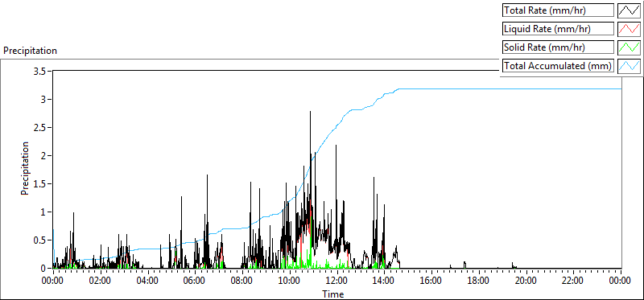Click the Liquid Rate red line style icon

[x=630, y=29]
